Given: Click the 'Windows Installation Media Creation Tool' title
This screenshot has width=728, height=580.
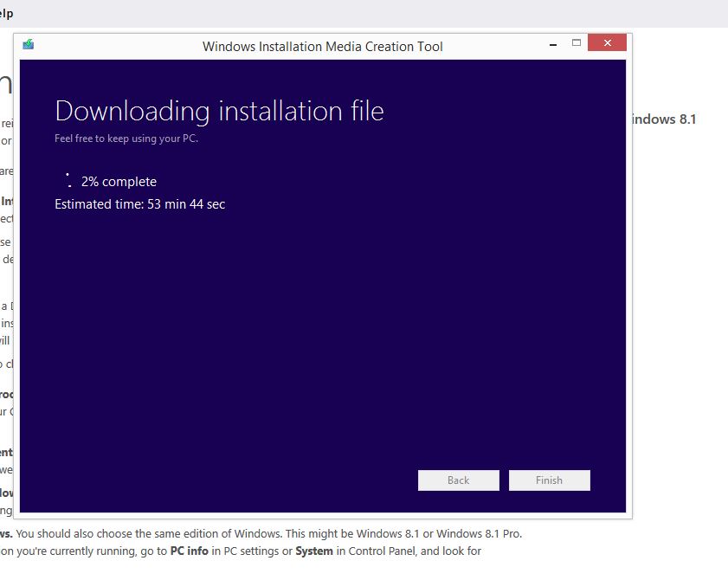Looking at the screenshot, I should point(323,47).
